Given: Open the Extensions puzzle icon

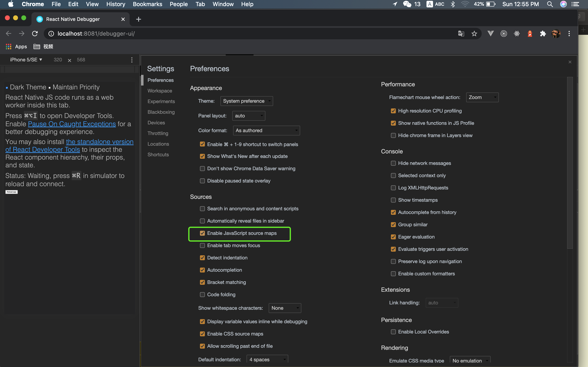Looking at the screenshot, I should click(543, 34).
